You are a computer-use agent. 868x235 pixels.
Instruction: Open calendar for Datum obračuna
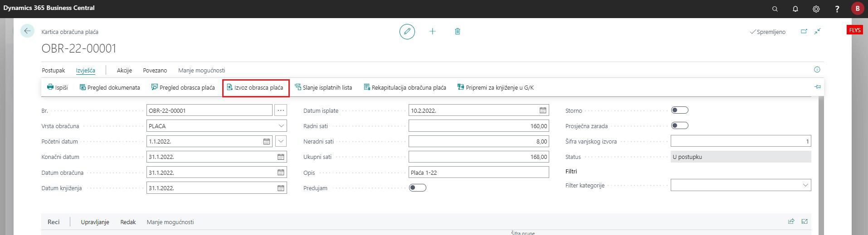281,173
